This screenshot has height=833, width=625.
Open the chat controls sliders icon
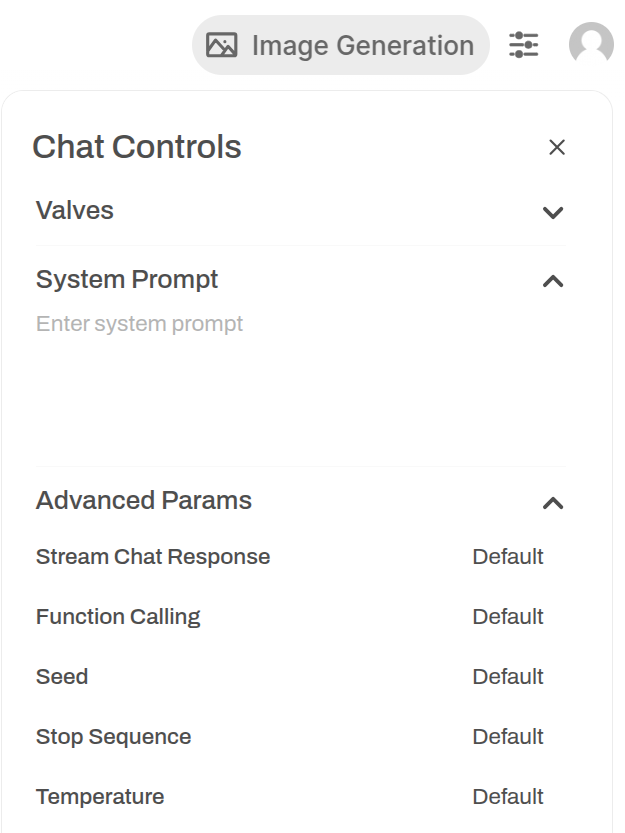(x=523, y=45)
